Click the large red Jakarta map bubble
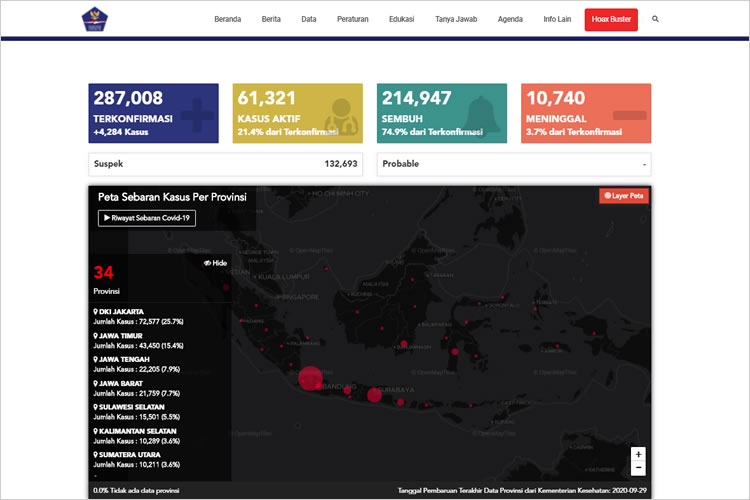The height and width of the screenshot is (500, 750). pyautogui.click(x=310, y=377)
